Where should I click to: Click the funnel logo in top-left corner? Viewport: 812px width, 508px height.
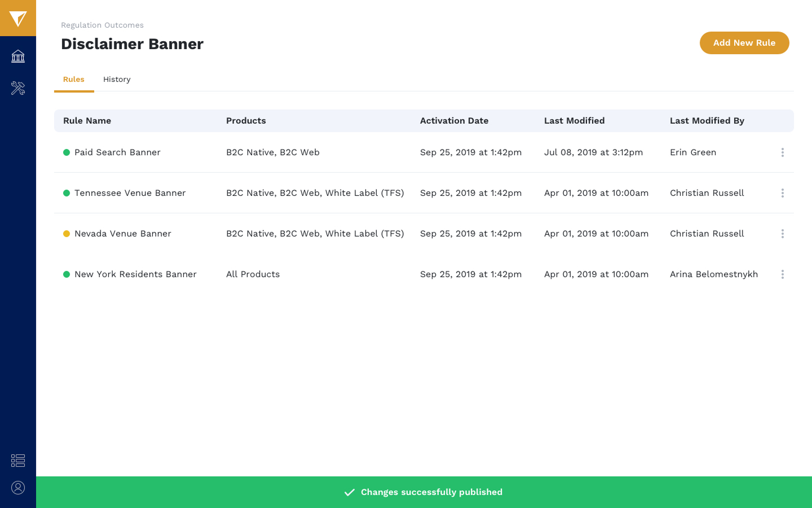coord(18,19)
